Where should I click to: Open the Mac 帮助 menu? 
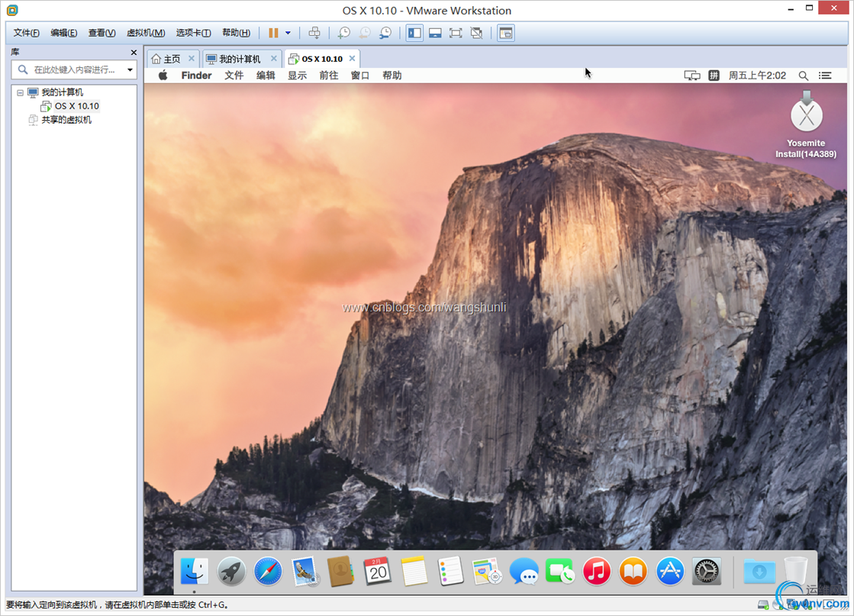click(392, 76)
